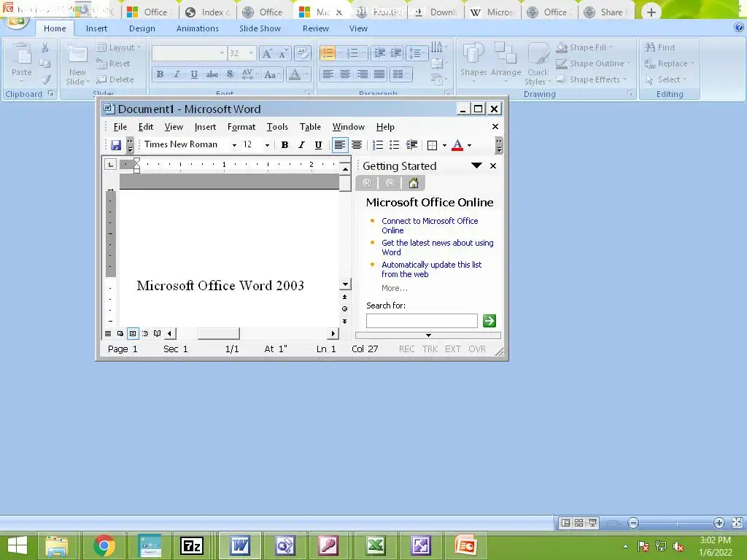This screenshot has height=560, width=747.
Task: Close the Getting Started task pane
Action: 493,166
